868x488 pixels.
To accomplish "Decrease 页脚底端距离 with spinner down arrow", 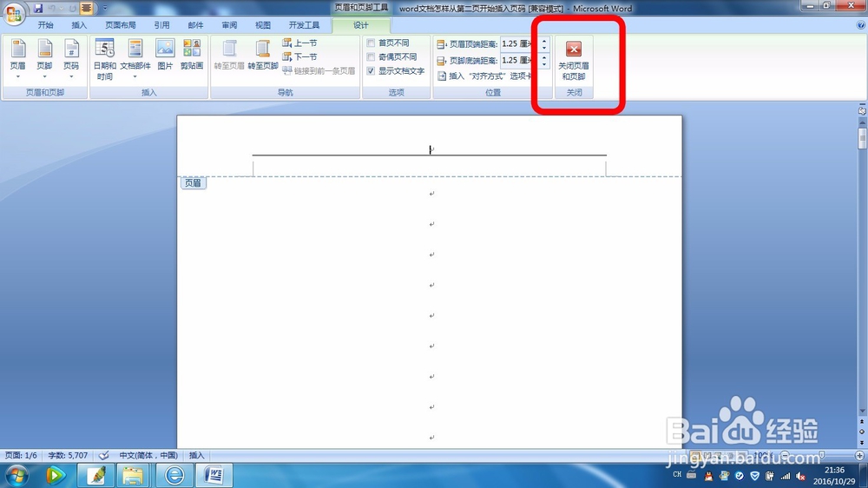I will [x=544, y=64].
